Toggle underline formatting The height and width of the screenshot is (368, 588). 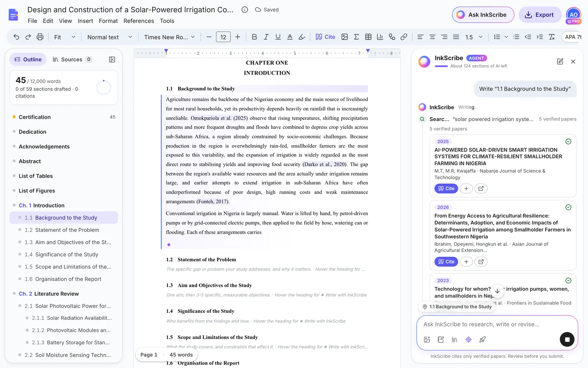click(x=278, y=37)
